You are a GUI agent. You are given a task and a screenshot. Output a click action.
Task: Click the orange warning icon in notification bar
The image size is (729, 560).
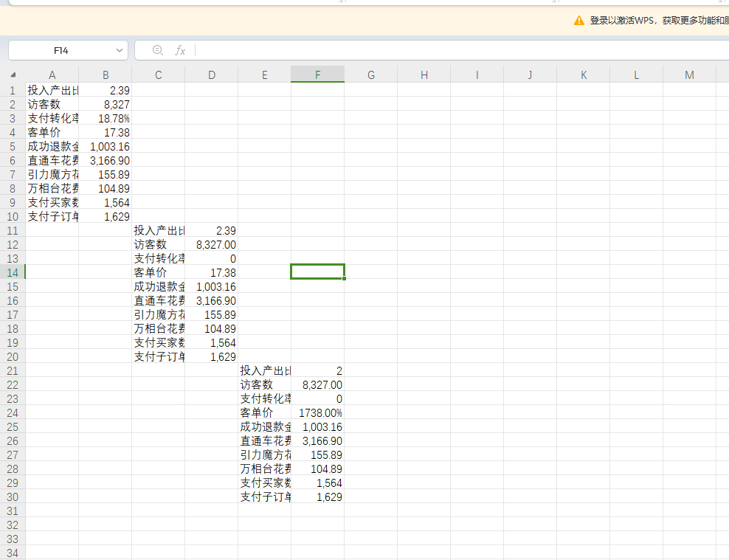579,21
